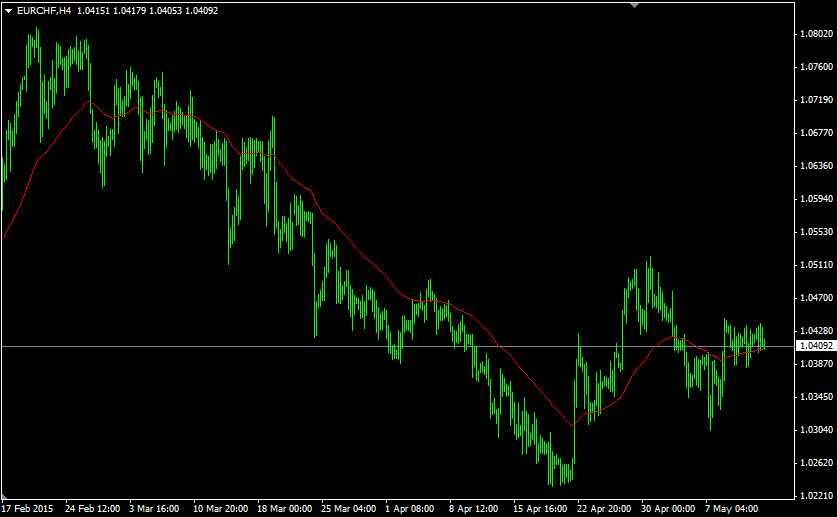Click the 22 Apr 20:00 time label
Image resolution: width=838 pixels, height=517 pixels.
(x=604, y=508)
